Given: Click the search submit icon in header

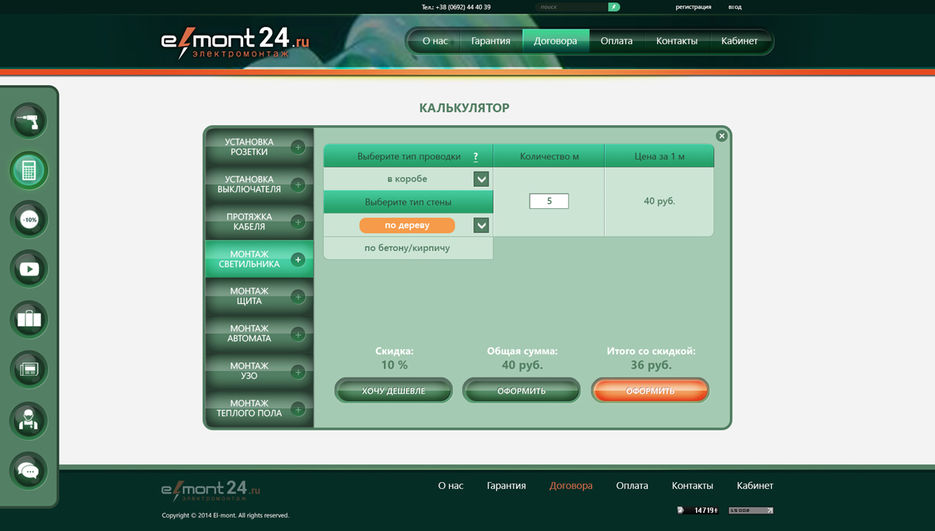Looking at the screenshot, I should pyautogui.click(x=614, y=7).
